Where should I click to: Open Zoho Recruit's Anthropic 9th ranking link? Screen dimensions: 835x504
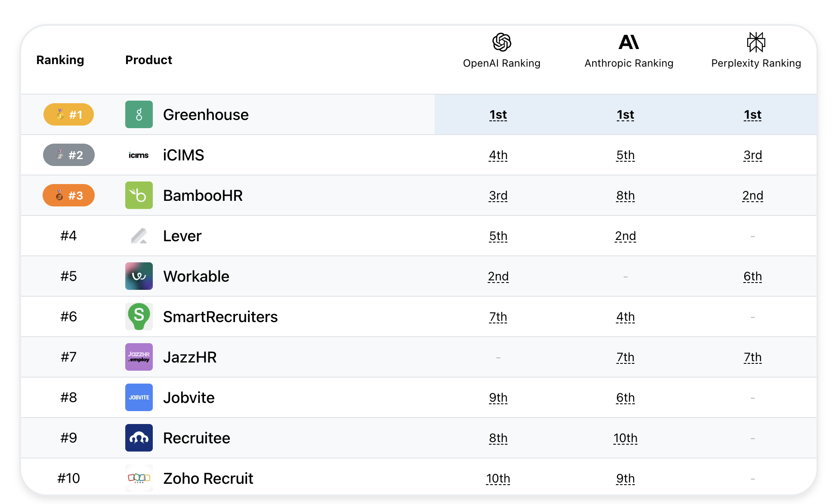[625, 479]
